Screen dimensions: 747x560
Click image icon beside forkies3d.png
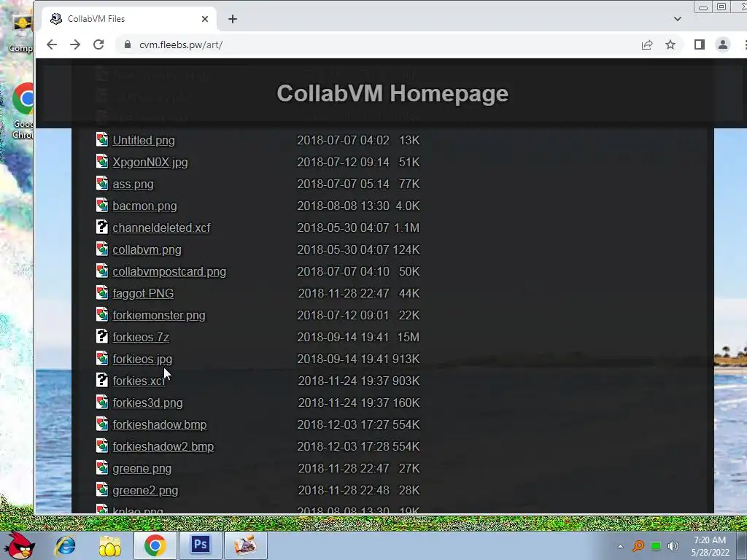(x=102, y=402)
